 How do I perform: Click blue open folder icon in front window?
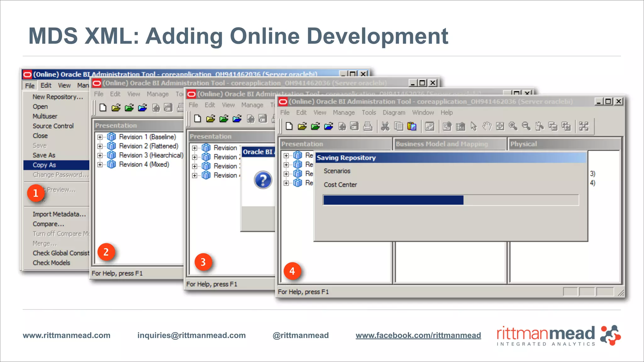point(329,126)
